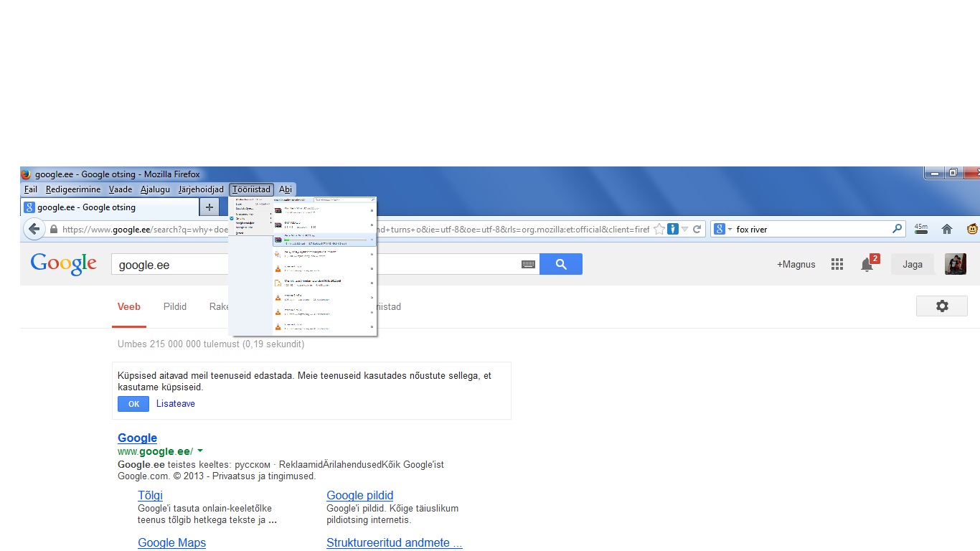Open the search engine selector dropdown
Image resolution: width=980 pixels, height=551 pixels.
724,230
